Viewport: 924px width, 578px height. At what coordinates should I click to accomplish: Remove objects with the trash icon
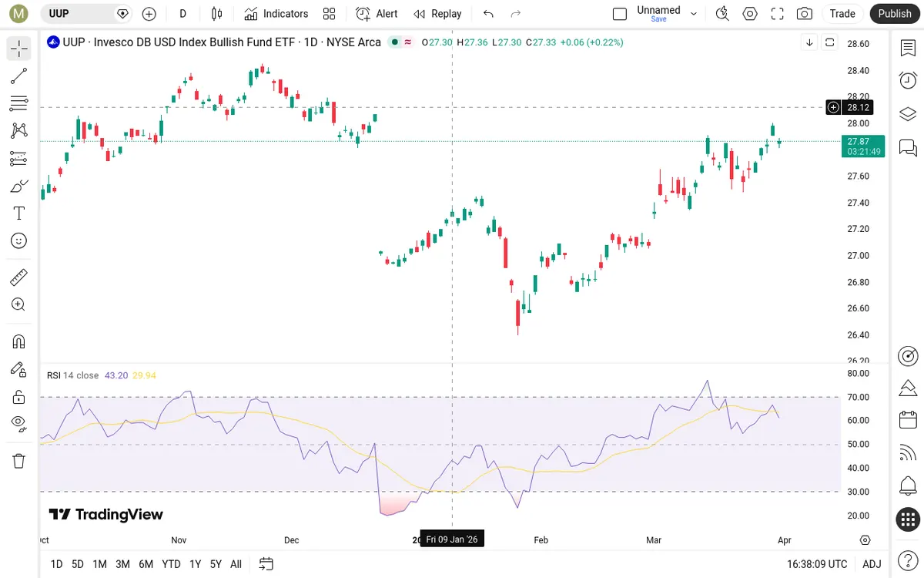click(x=19, y=461)
